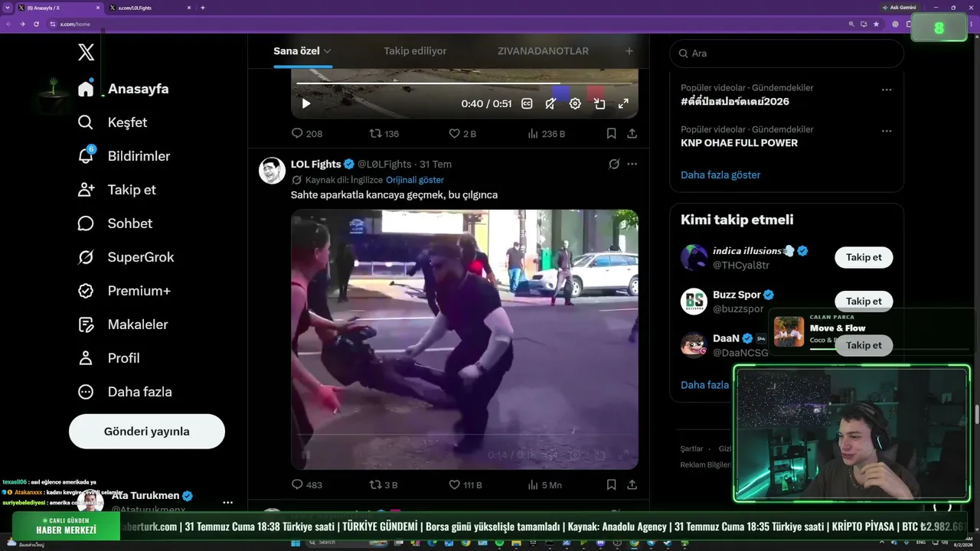Screen dimensions: 980x551
Task: Play the top video
Action: [305, 104]
